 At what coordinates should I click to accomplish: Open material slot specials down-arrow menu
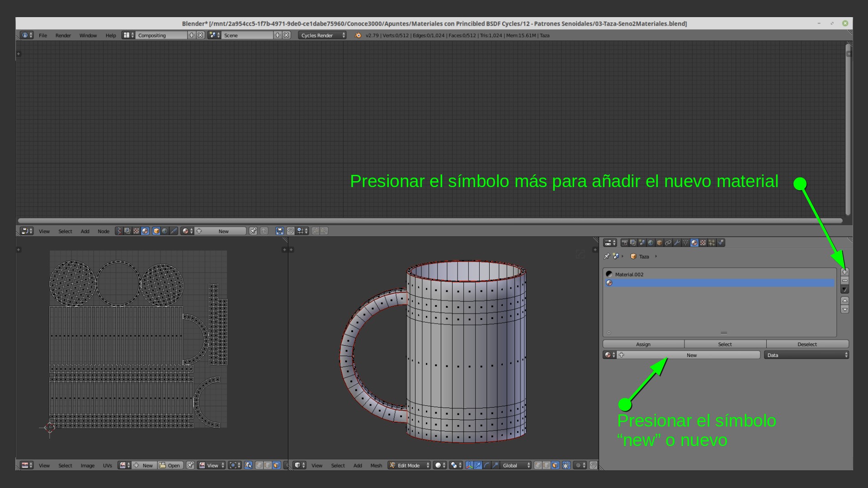pos(844,290)
